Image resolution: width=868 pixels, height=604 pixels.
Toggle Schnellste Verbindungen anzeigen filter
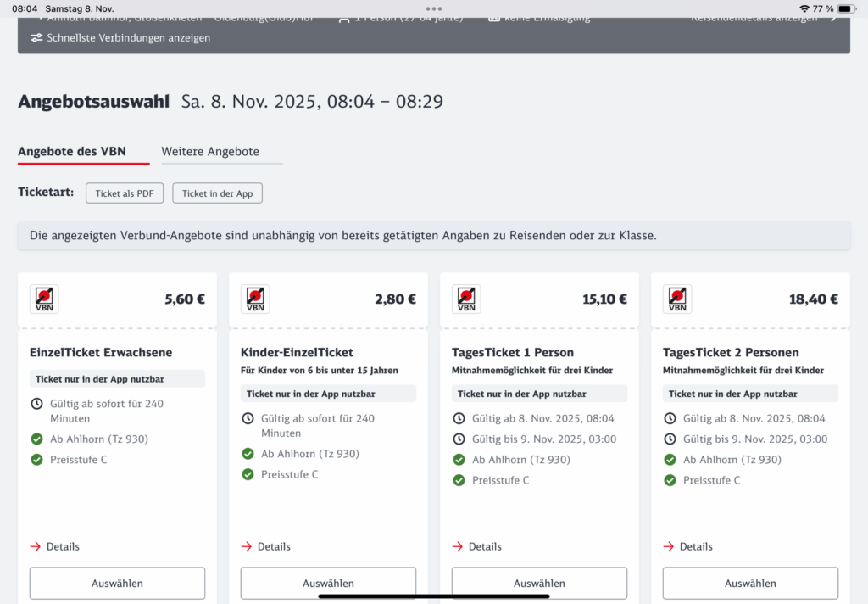pyautogui.click(x=120, y=37)
